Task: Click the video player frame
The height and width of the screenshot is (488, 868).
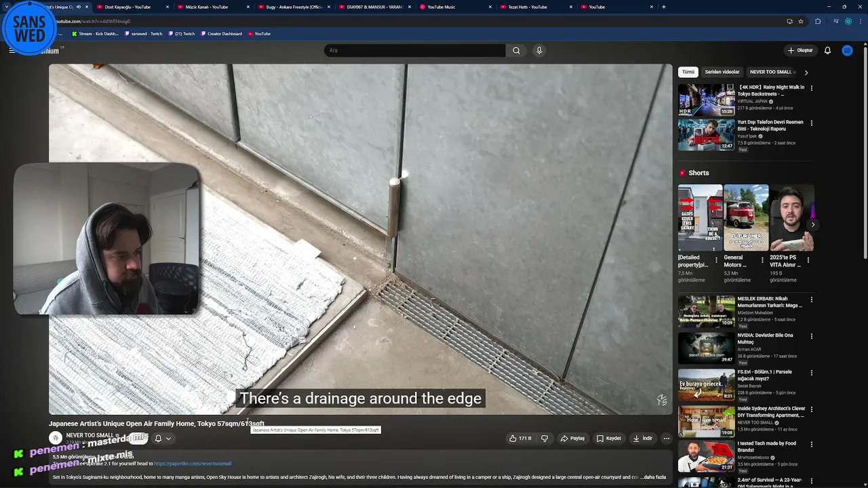Action: [x=361, y=239]
